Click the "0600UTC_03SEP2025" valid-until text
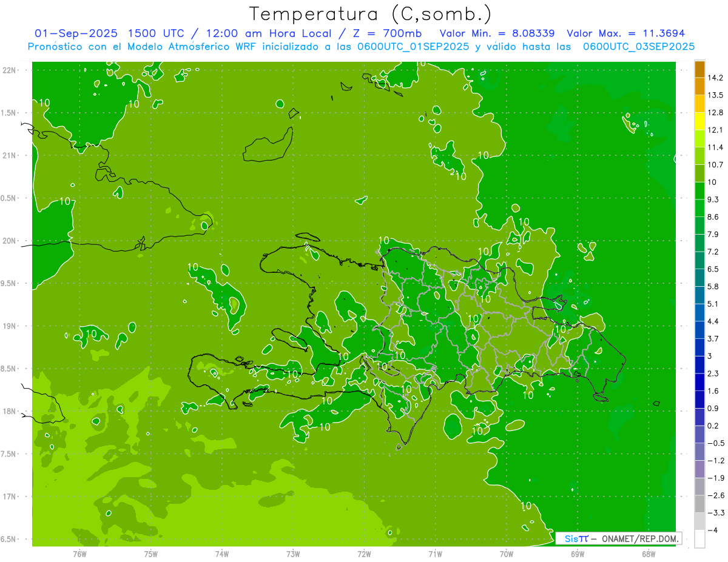The width and height of the screenshot is (728, 562). 638,46
